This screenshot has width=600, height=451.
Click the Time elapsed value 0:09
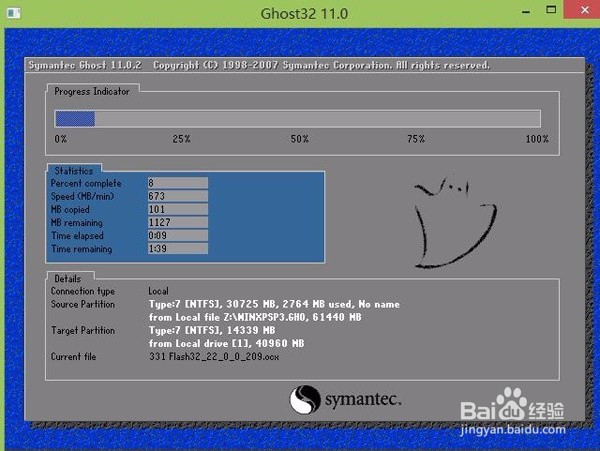click(178, 235)
